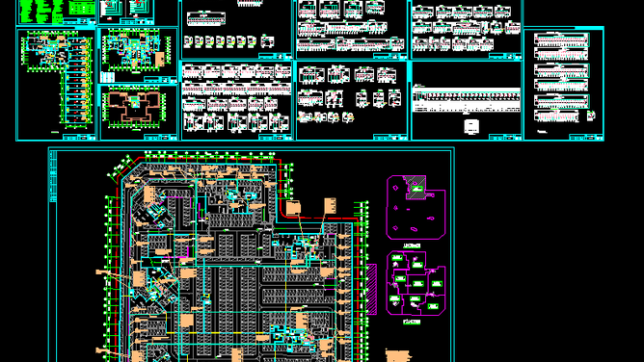Click the orange table below the zone diagrams
The image size is (644, 362).
397,356
